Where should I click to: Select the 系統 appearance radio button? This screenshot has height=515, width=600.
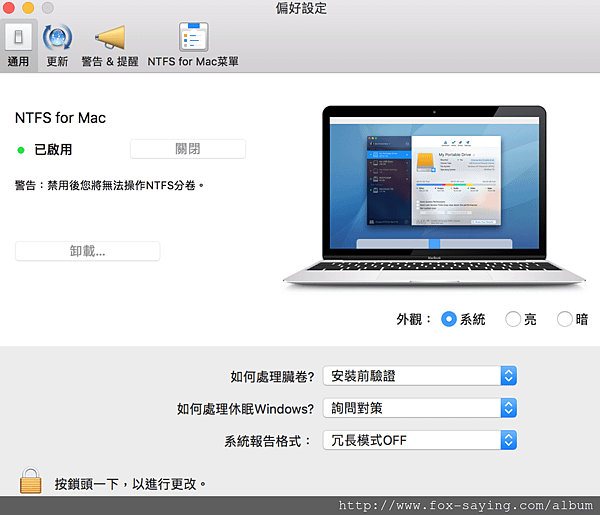point(448,319)
